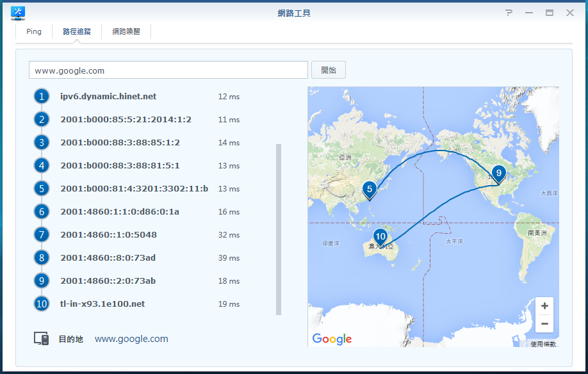
Task: Click the 印度洋 label on map
Action: coord(331,243)
